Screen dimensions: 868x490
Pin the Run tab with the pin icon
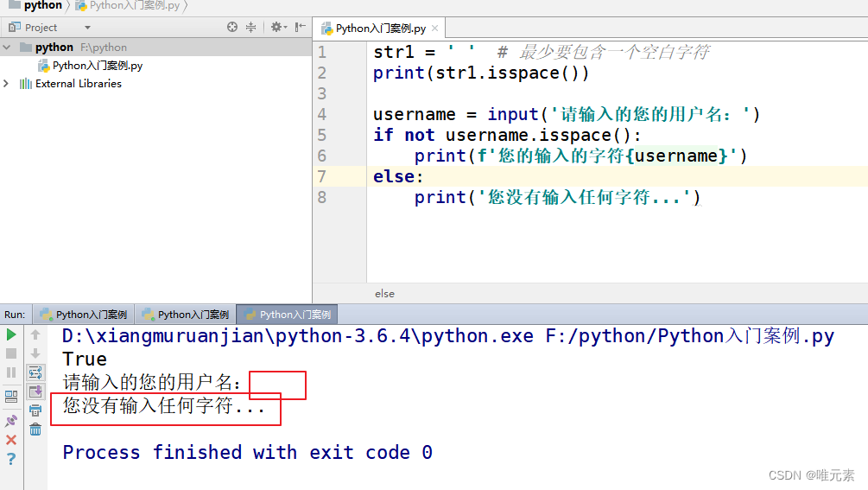click(x=11, y=421)
